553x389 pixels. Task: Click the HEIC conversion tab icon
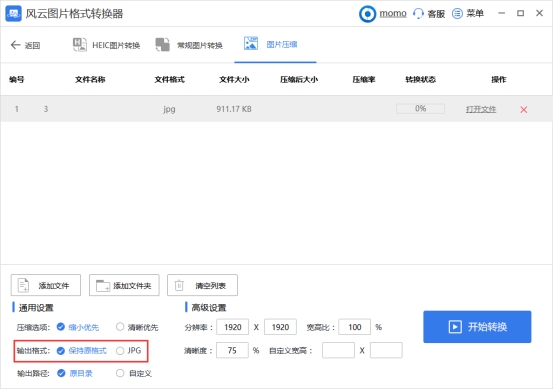[x=80, y=44]
